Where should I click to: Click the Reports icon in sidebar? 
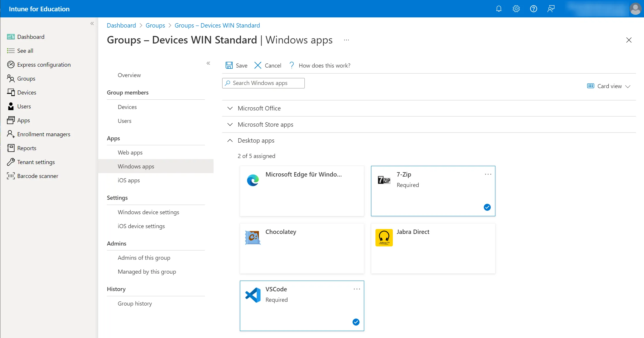coord(11,148)
